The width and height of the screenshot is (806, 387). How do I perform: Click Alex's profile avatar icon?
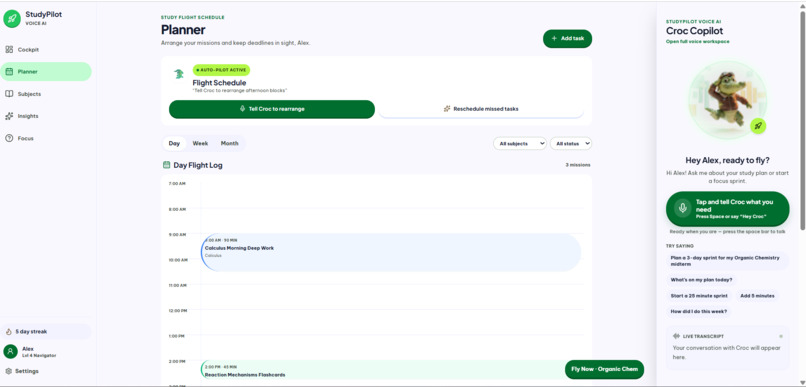pyautogui.click(x=10, y=352)
